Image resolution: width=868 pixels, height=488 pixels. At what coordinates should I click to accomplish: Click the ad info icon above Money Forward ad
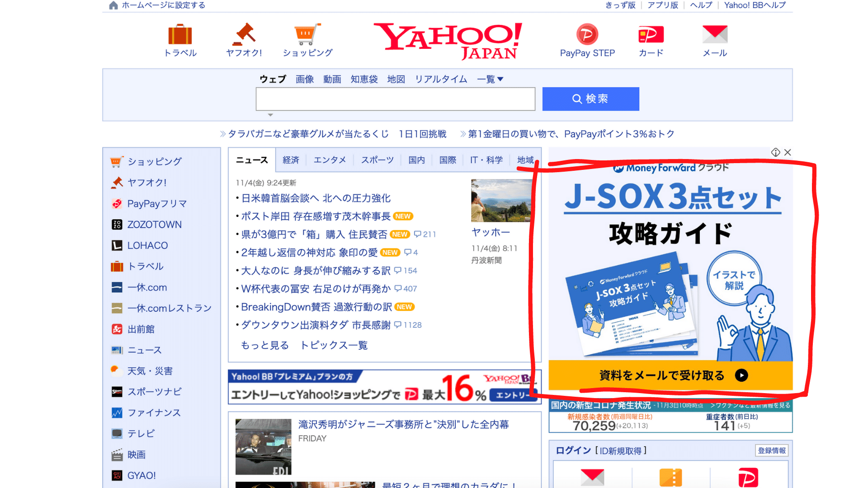(776, 152)
